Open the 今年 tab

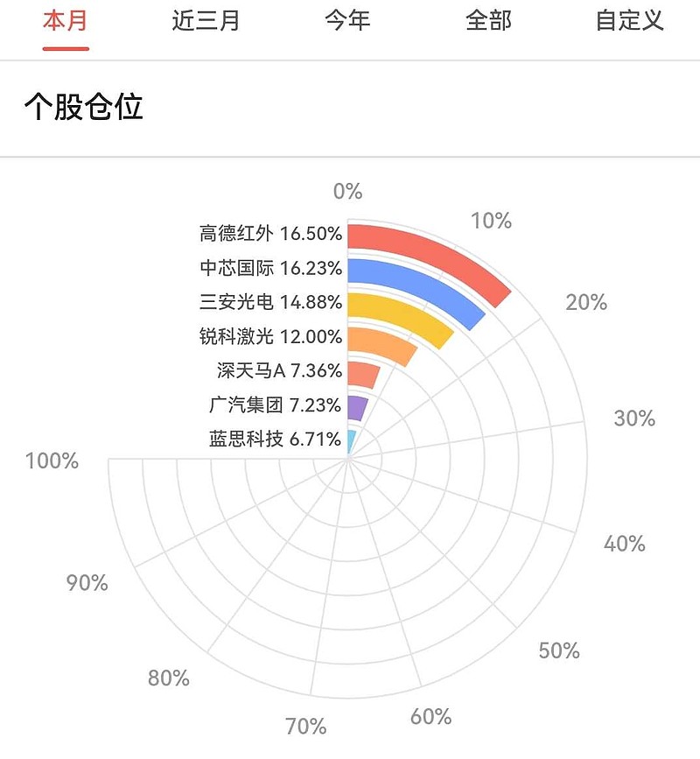pos(347,21)
